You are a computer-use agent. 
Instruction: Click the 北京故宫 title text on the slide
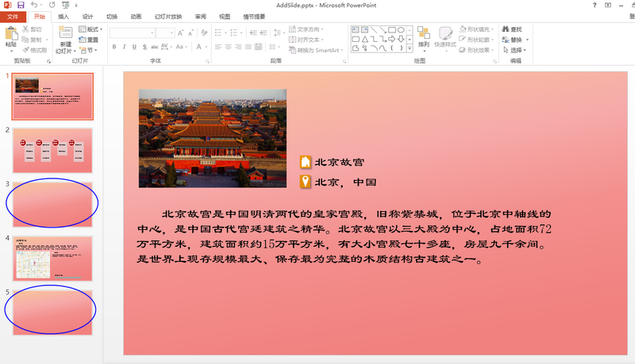tap(340, 163)
